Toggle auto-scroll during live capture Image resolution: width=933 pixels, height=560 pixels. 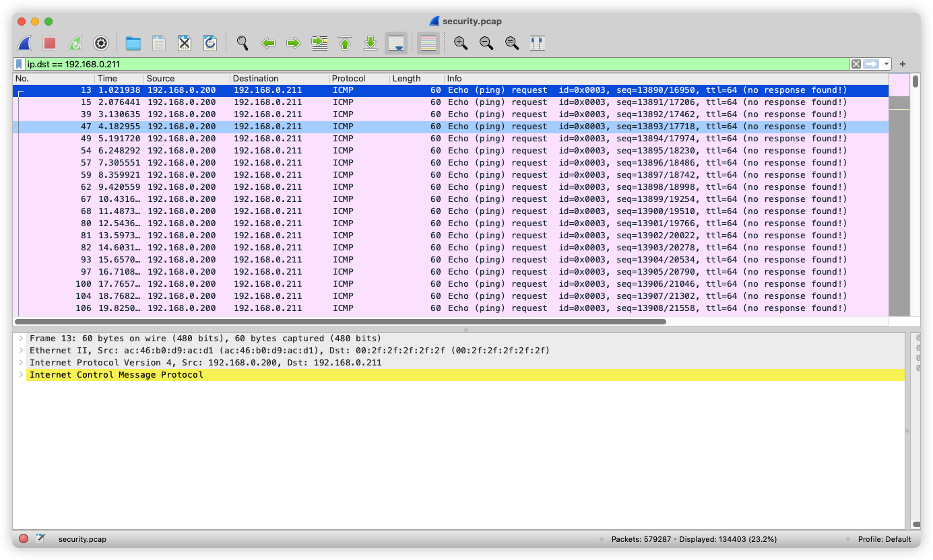click(396, 43)
